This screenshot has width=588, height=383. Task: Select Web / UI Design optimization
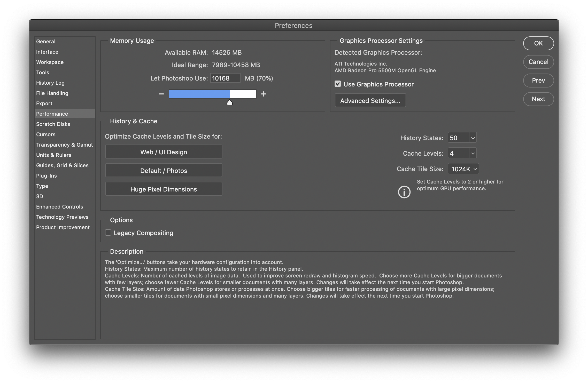click(164, 151)
